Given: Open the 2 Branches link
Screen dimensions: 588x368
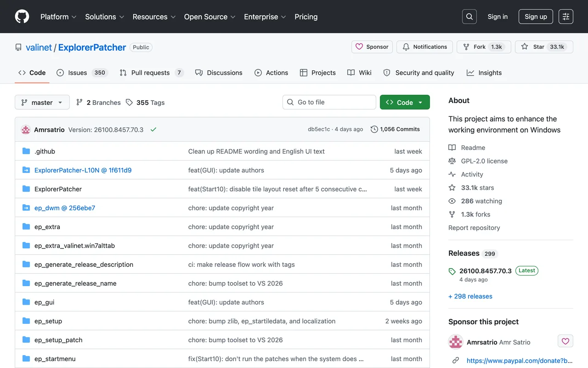Looking at the screenshot, I should point(98,103).
